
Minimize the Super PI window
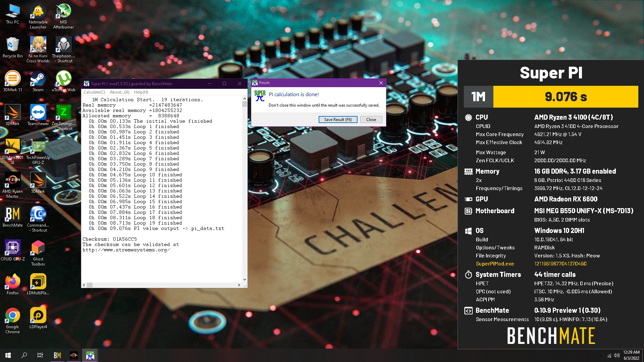(209, 84)
